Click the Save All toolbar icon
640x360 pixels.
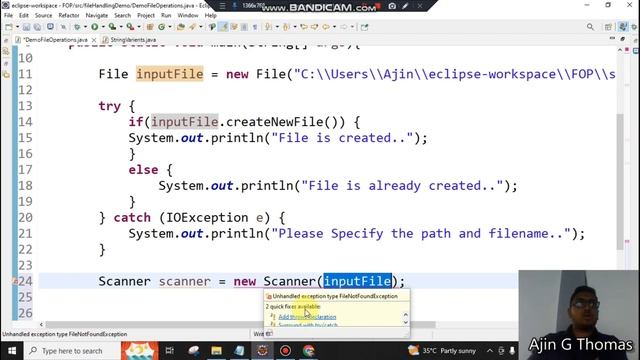(x=37, y=27)
